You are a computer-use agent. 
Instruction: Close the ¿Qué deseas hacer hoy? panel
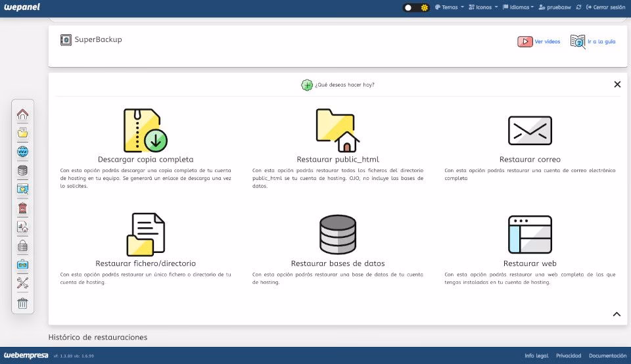click(617, 84)
